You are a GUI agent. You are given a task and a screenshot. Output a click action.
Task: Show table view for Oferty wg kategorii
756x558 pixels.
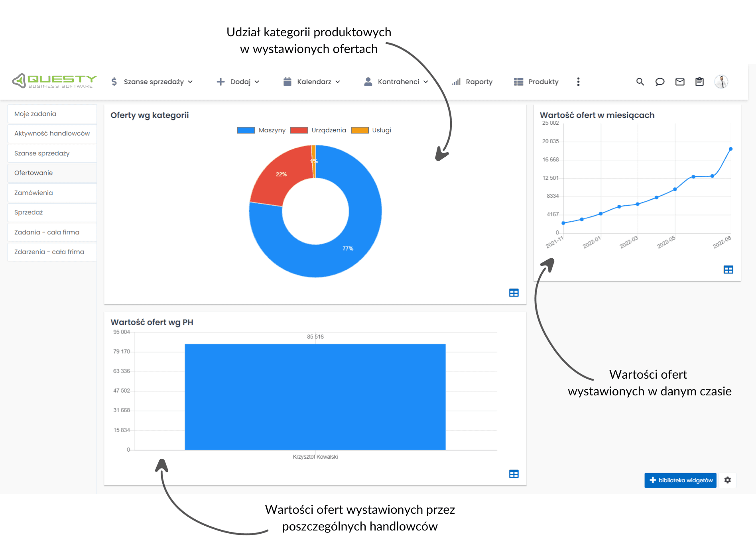click(514, 293)
